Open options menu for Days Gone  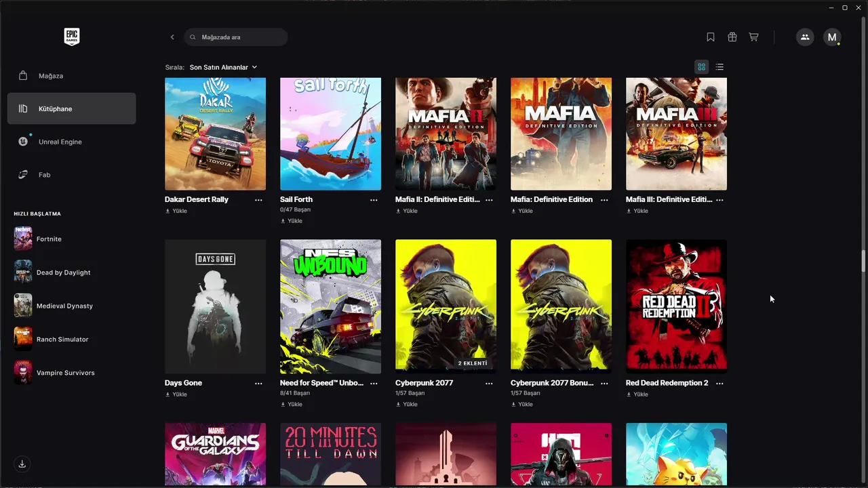coord(258,383)
